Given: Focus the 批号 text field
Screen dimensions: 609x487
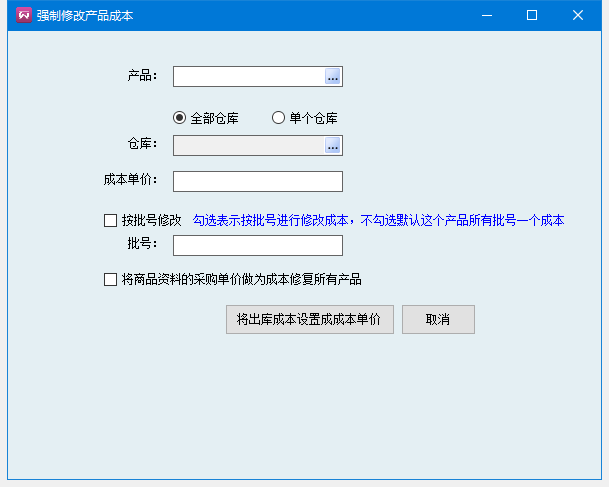Looking at the screenshot, I should click(x=258, y=246).
